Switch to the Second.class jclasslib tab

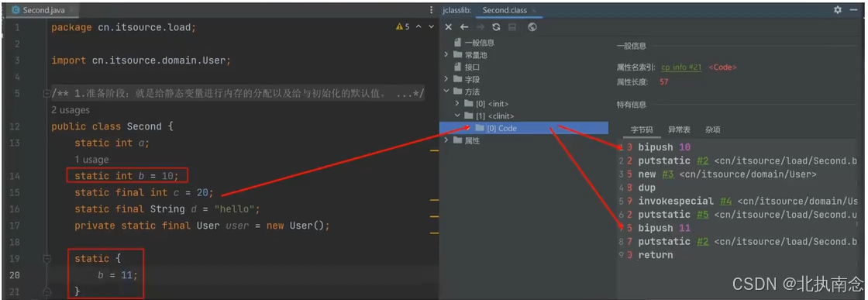(505, 11)
